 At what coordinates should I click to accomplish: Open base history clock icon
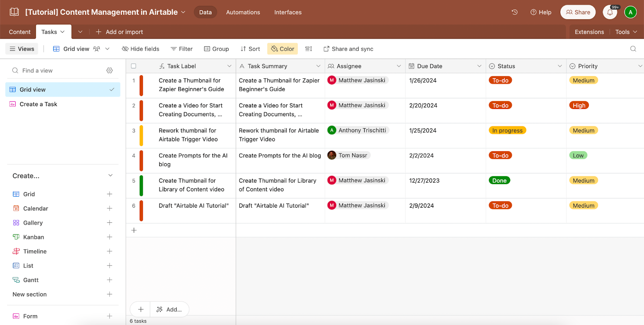514,12
